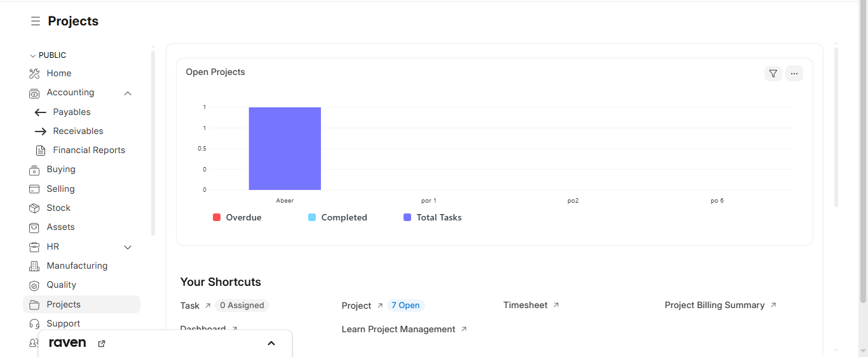The height and width of the screenshot is (357, 868).
Task: Collapse the PUBLIC sidebar group
Action: point(33,56)
